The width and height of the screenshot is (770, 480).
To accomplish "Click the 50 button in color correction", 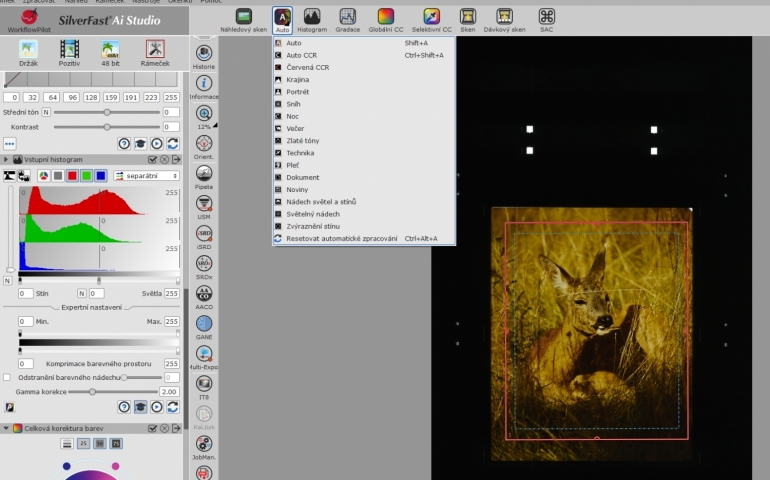I will coord(99,444).
